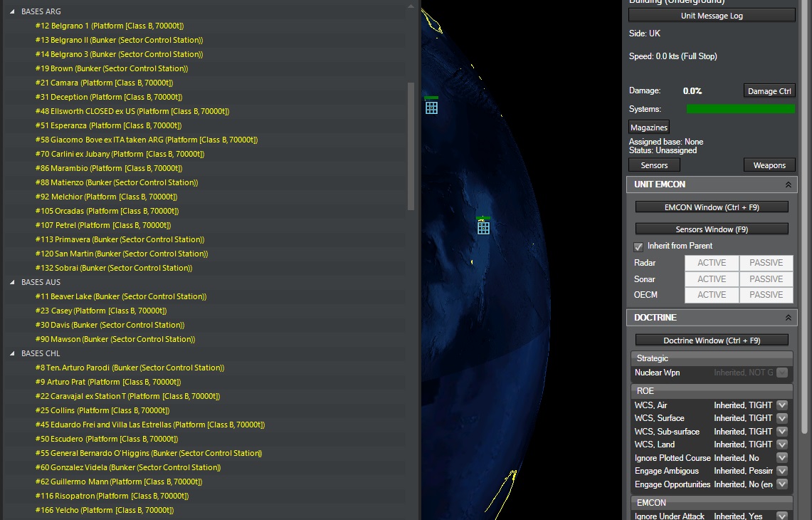812x520 pixels.
Task: Select #90 Mawson bunker
Action: [115, 339]
